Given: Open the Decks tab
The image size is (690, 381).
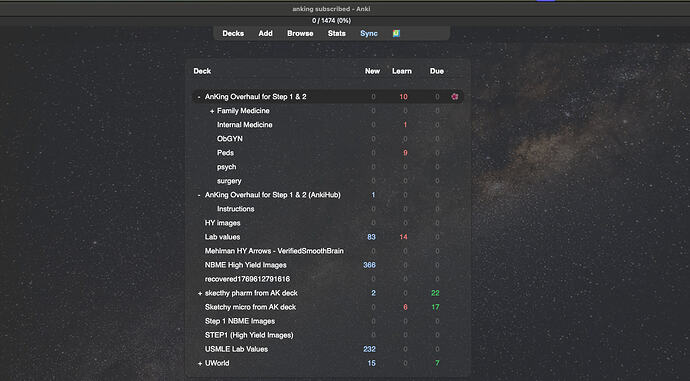Looking at the screenshot, I should 233,33.
